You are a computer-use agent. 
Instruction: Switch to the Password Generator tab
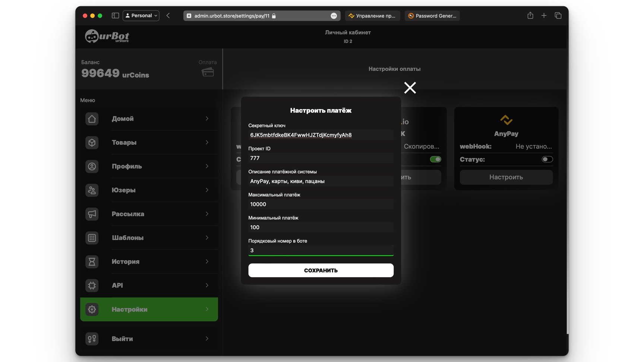pyautogui.click(x=432, y=16)
